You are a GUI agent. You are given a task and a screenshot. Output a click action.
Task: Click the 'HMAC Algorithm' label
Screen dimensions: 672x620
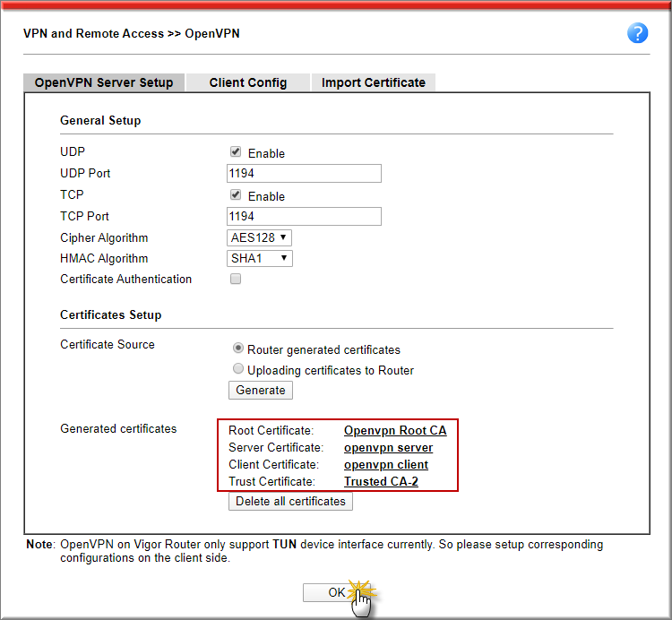[x=104, y=258]
